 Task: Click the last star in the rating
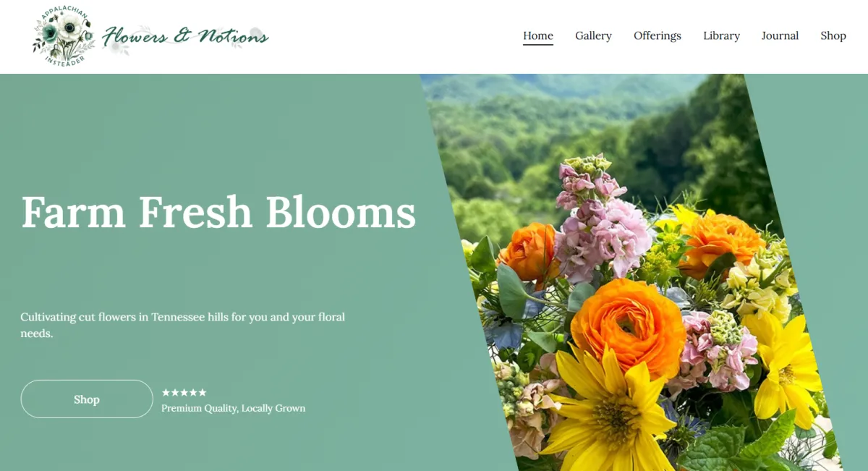tap(203, 392)
